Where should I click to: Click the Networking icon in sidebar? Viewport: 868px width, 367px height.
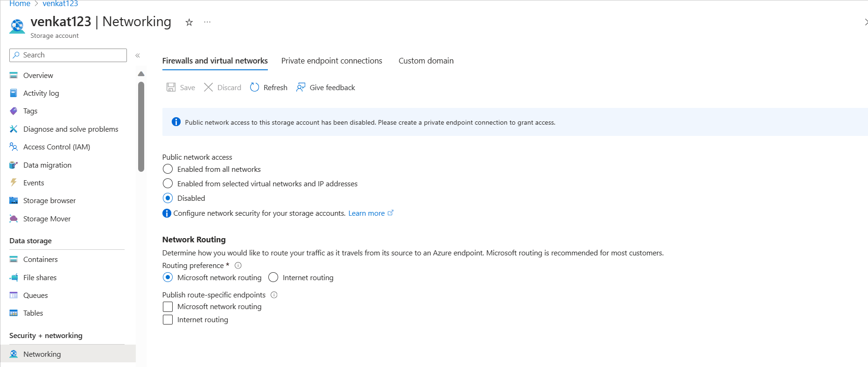coord(14,354)
